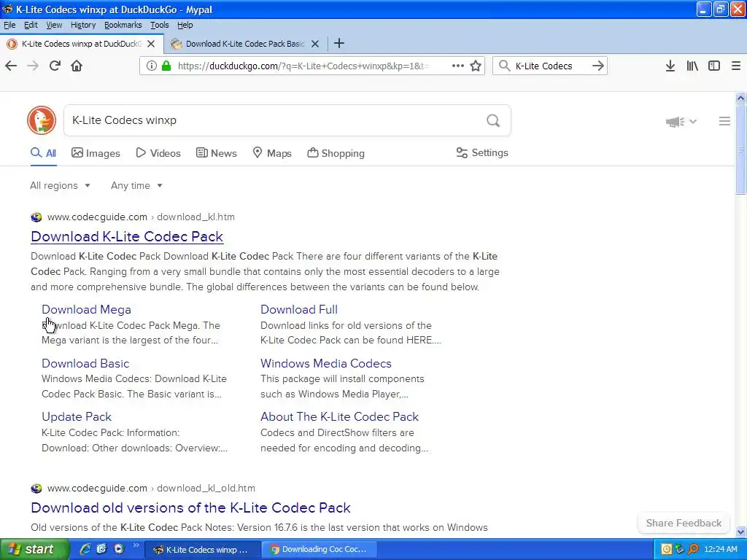This screenshot has width=747, height=560.
Task: Click the page scrollbar down arrow
Action: [x=741, y=532]
